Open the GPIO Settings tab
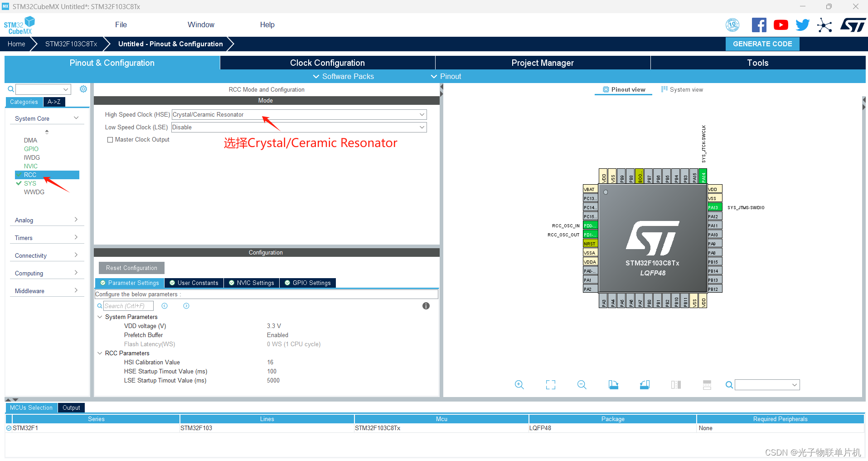The height and width of the screenshot is (461, 868). (308, 283)
